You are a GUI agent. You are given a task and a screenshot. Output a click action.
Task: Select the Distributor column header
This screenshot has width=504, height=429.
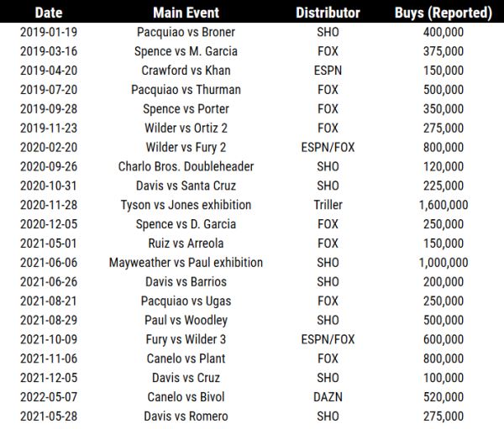[x=328, y=13]
